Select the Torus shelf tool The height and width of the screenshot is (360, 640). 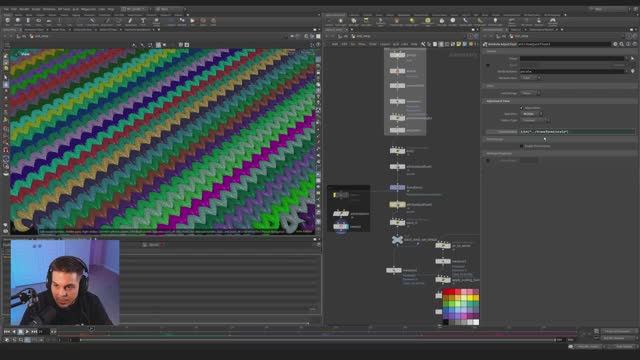38,21
